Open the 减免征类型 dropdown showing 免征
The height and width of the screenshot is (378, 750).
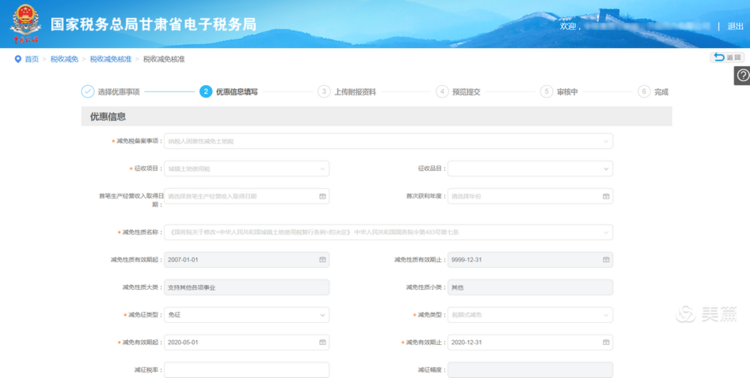tap(246, 315)
